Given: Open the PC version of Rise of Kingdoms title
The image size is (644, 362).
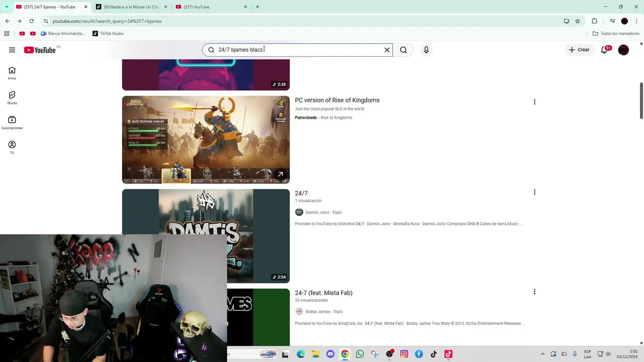Looking at the screenshot, I should click(x=337, y=100).
